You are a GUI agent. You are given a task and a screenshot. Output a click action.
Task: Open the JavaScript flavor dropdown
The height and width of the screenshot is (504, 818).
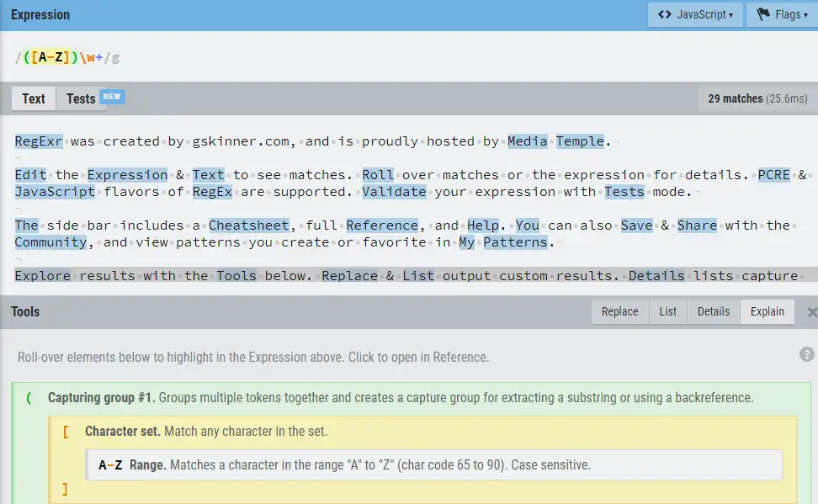(x=695, y=14)
